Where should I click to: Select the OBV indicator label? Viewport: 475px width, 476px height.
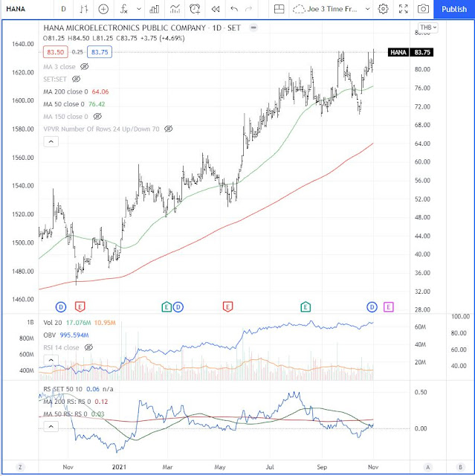pos(50,335)
